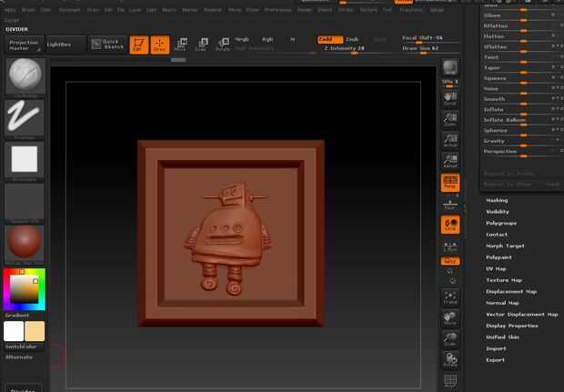Click the Export subpalette entry
Image resolution: width=564 pixels, height=392 pixels.
495,360
